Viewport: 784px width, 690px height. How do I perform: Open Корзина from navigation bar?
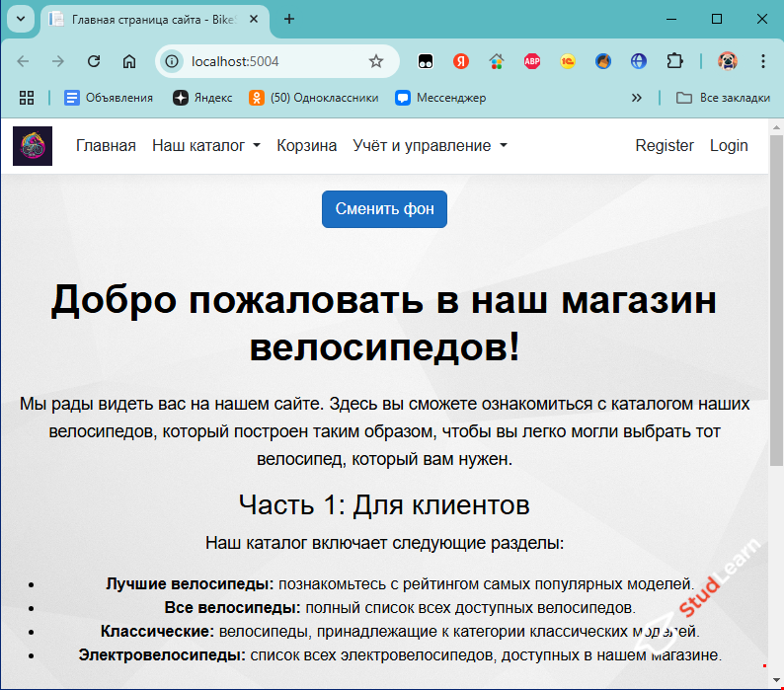click(306, 146)
